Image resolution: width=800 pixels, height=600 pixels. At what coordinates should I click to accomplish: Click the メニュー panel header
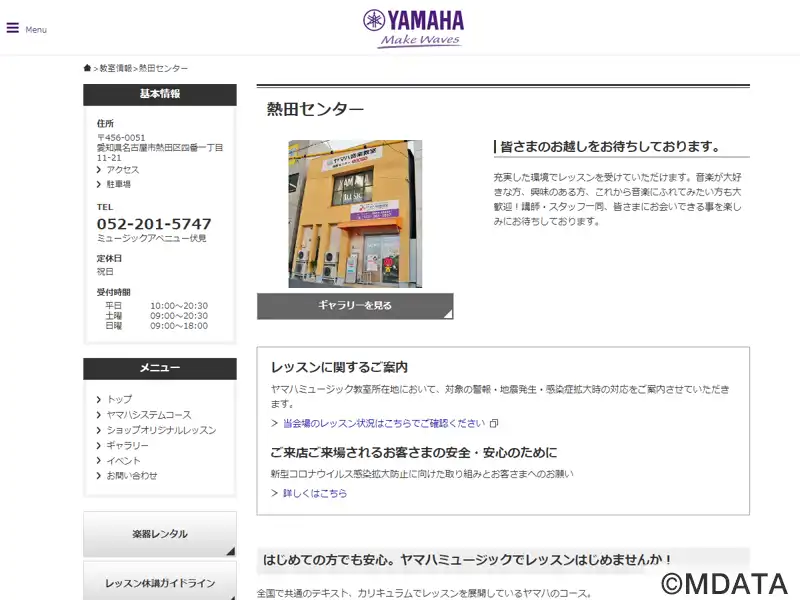160,368
